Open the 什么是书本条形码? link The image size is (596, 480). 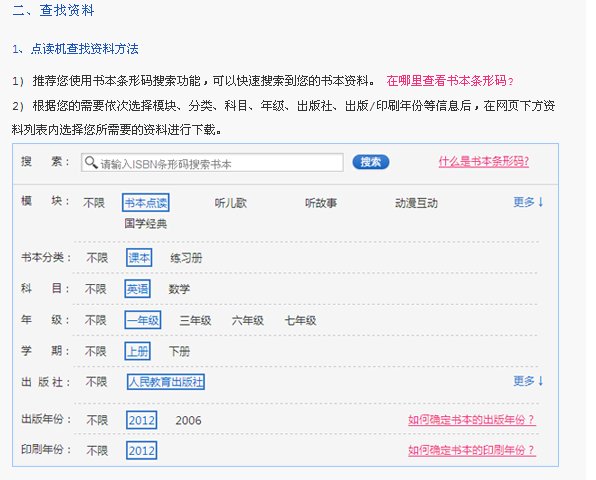[483, 162]
